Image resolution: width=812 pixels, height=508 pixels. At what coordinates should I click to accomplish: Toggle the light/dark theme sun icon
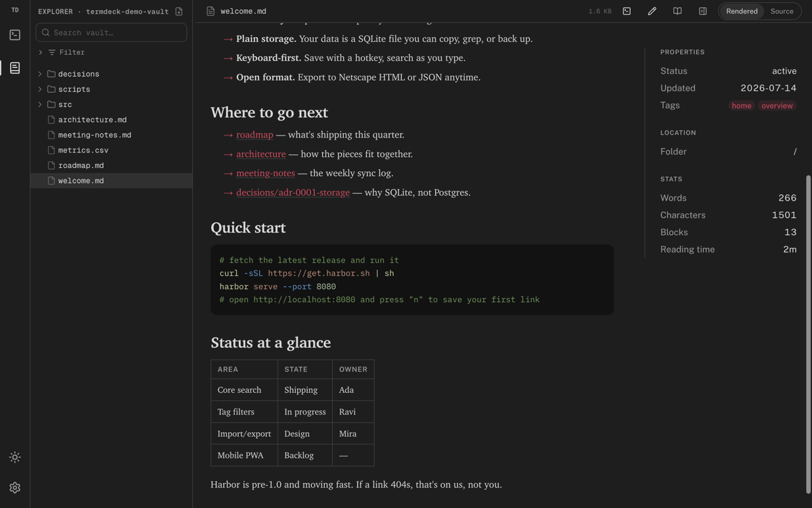point(15,457)
